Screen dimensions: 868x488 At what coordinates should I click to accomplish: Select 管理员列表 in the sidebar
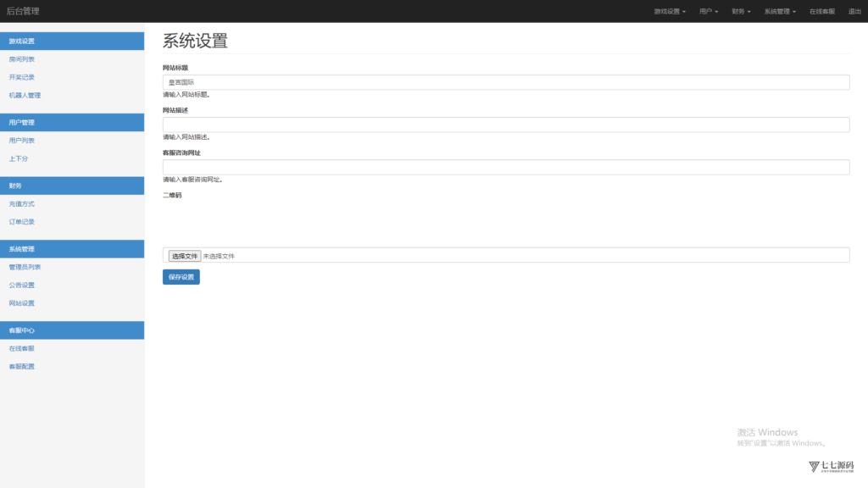[x=25, y=268]
